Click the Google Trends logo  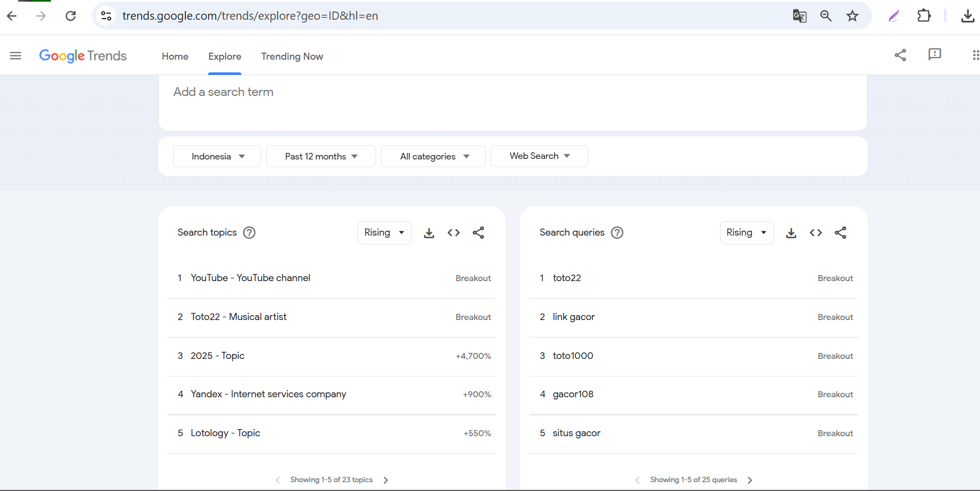(x=83, y=56)
